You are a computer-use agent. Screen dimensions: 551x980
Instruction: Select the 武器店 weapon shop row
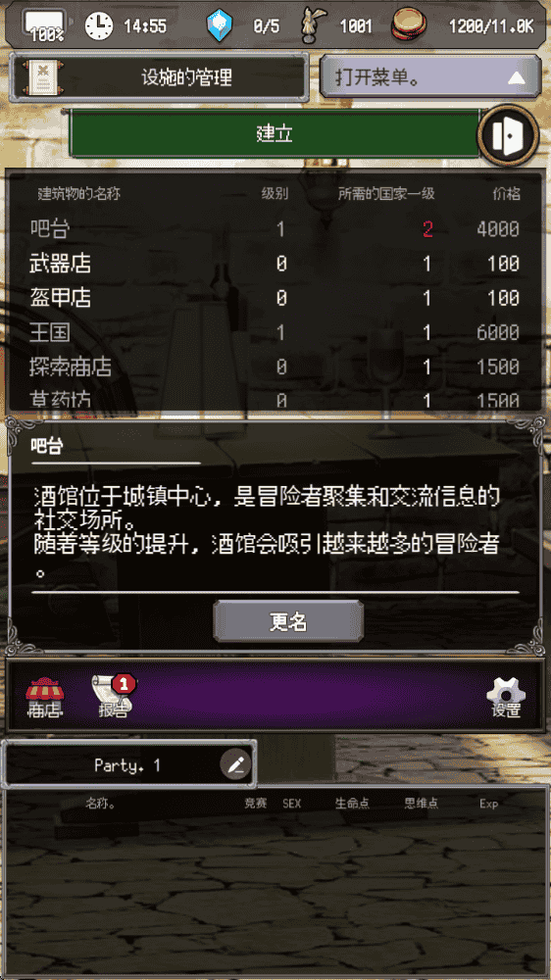(275, 264)
